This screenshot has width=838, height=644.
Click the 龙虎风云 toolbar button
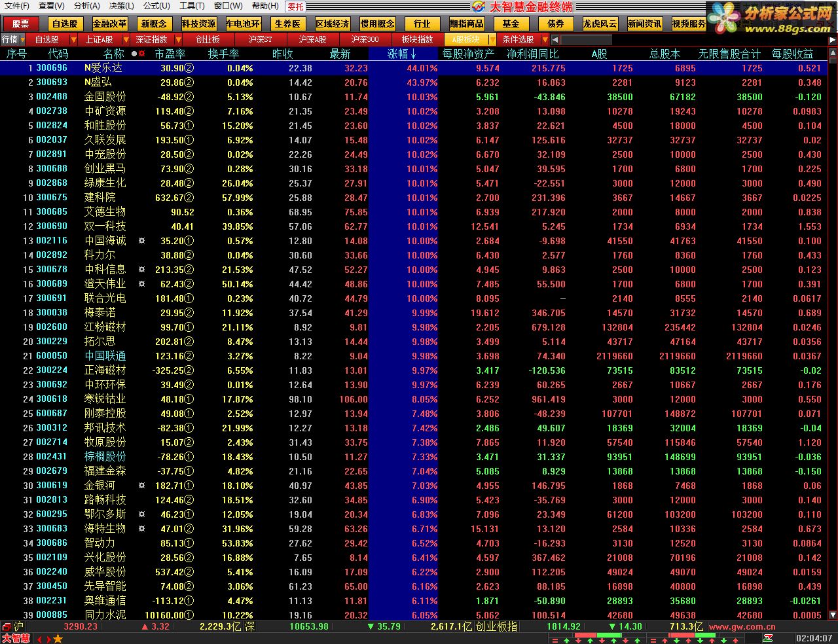[600, 24]
